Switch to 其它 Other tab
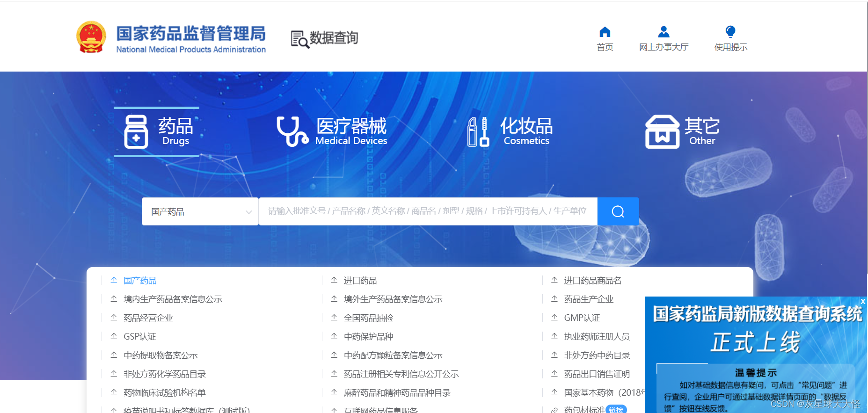The image size is (868, 413). tap(682, 131)
